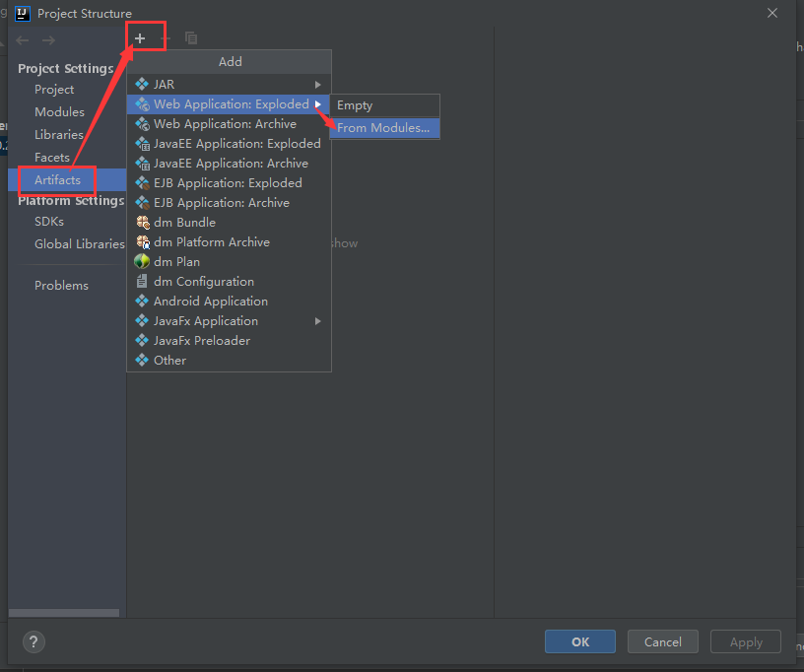804x672 pixels.
Task: Click the Other artifact icon
Action: tap(142, 360)
